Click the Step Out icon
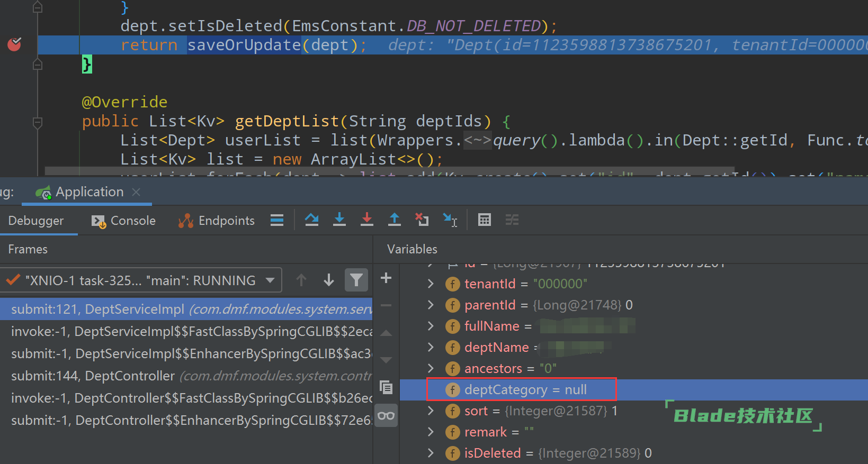 (x=395, y=220)
